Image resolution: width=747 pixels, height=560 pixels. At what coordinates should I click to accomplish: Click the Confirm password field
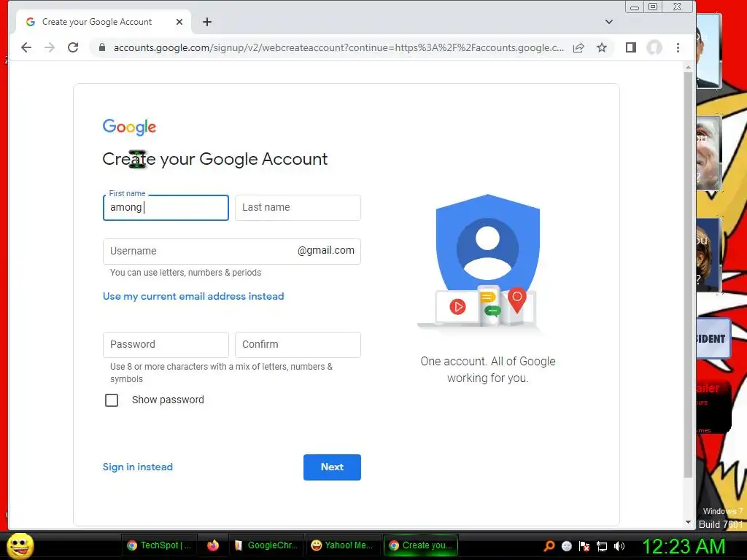coord(298,345)
